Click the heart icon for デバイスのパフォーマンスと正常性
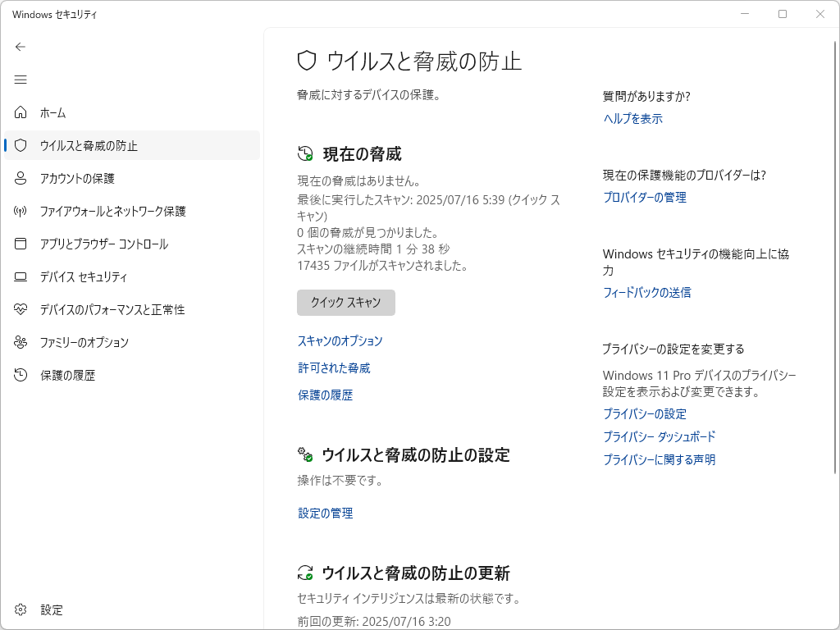 (21, 309)
